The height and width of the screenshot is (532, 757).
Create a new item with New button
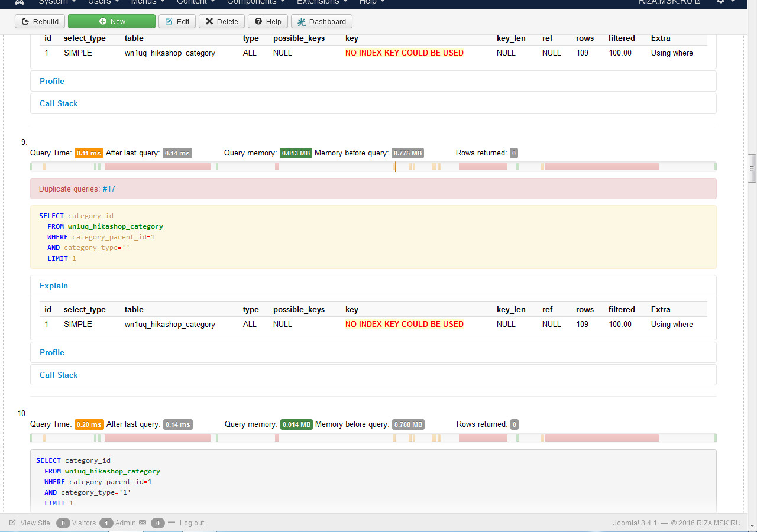[x=112, y=21]
